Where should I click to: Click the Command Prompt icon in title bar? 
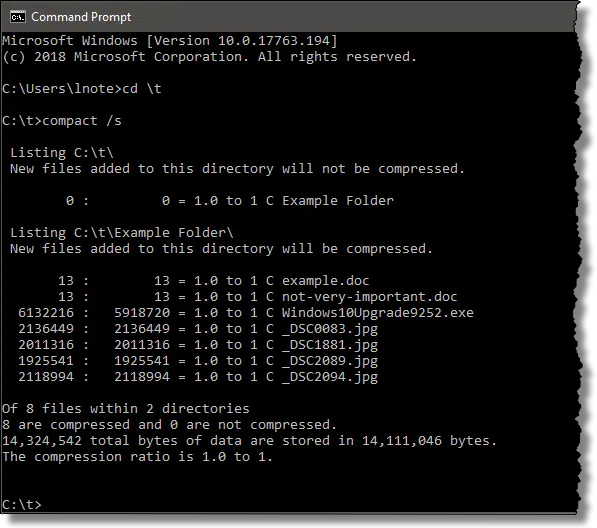pos(18,17)
